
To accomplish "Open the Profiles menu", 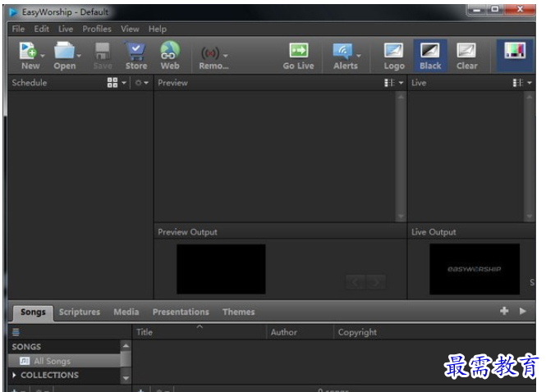I will point(97,29).
